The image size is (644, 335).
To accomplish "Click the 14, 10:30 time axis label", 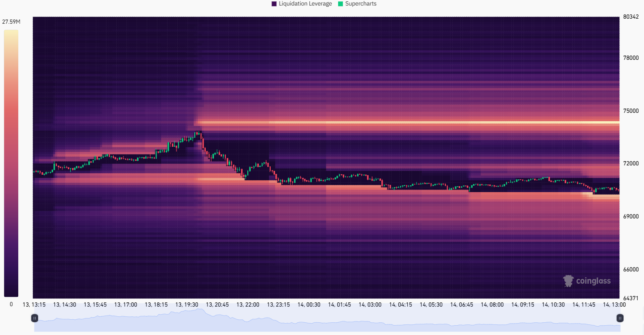I will [x=553, y=305].
